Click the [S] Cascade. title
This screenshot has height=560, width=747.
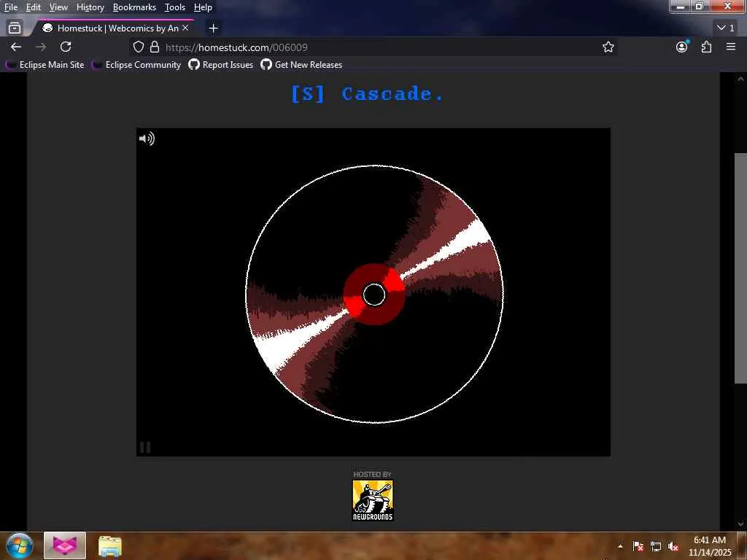(x=368, y=94)
